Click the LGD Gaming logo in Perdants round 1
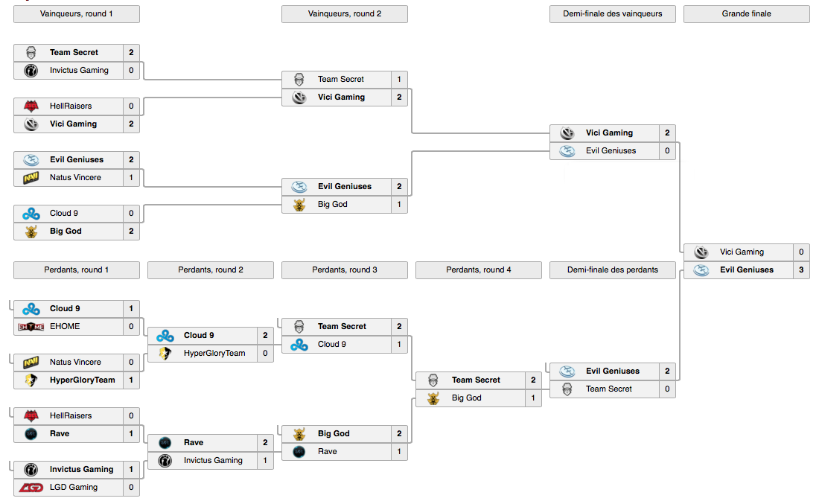The image size is (819, 504). click(x=31, y=488)
